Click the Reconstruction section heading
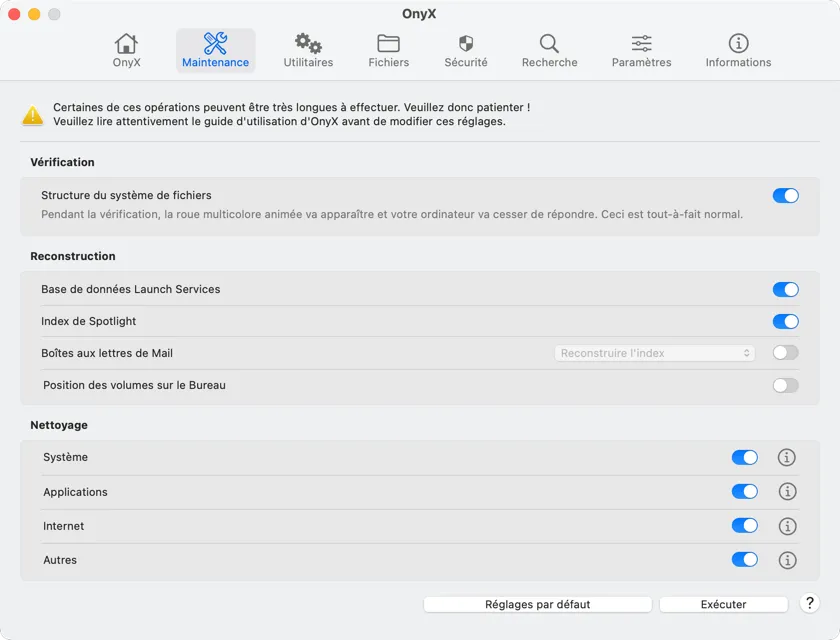The image size is (840, 640). point(73,256)
